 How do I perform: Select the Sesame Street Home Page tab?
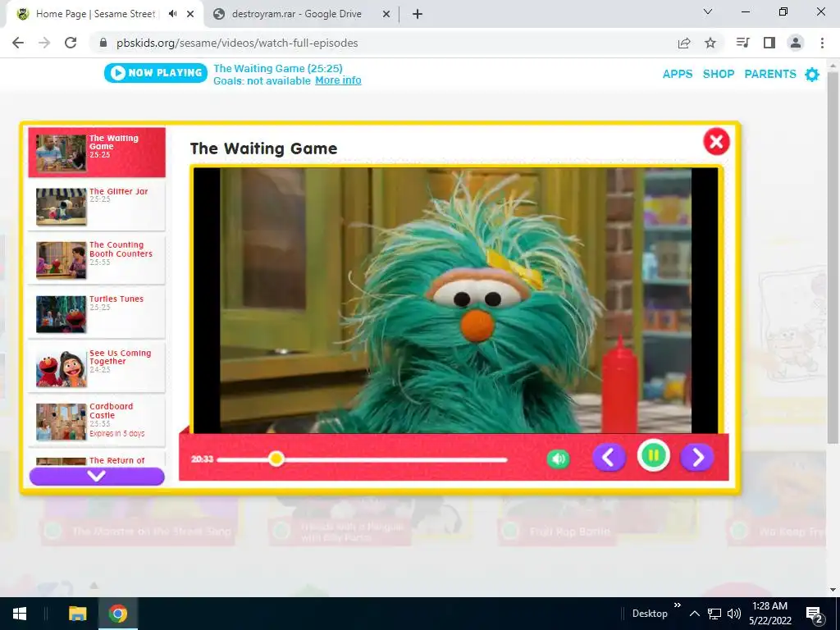[x=95, y=14]
